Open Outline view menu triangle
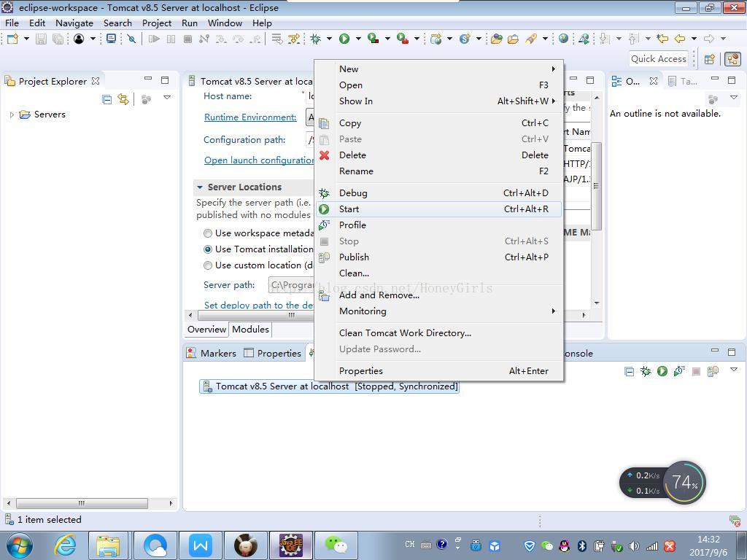 (734, 98)
